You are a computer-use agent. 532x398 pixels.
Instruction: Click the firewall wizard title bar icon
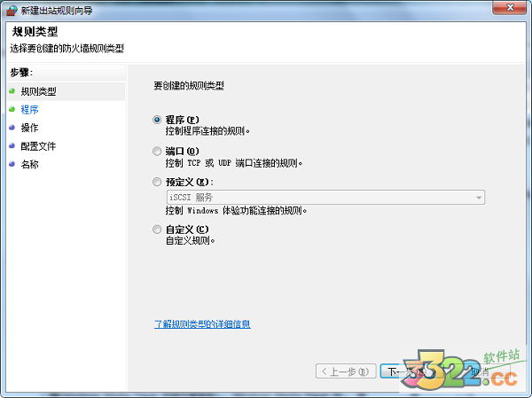coord(12,11)
